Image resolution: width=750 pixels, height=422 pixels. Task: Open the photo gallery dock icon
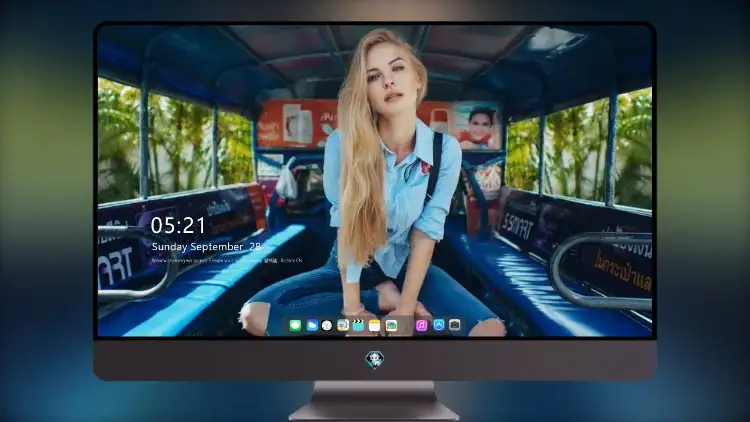(391, 325)
